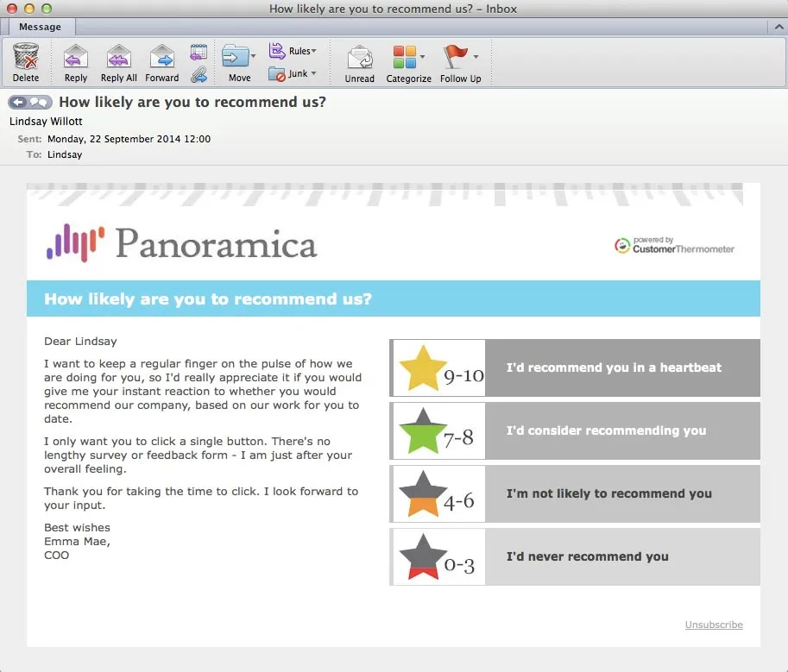
Task: Click the conversation arrows icon beside the subject
Action: 30,103
